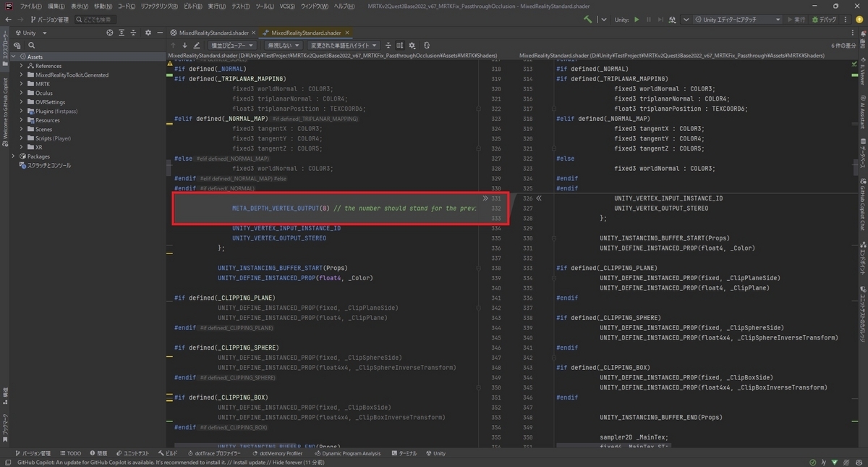Open the dotMemory Profiler tool window

pyautogui.click(x=276, y=453)
